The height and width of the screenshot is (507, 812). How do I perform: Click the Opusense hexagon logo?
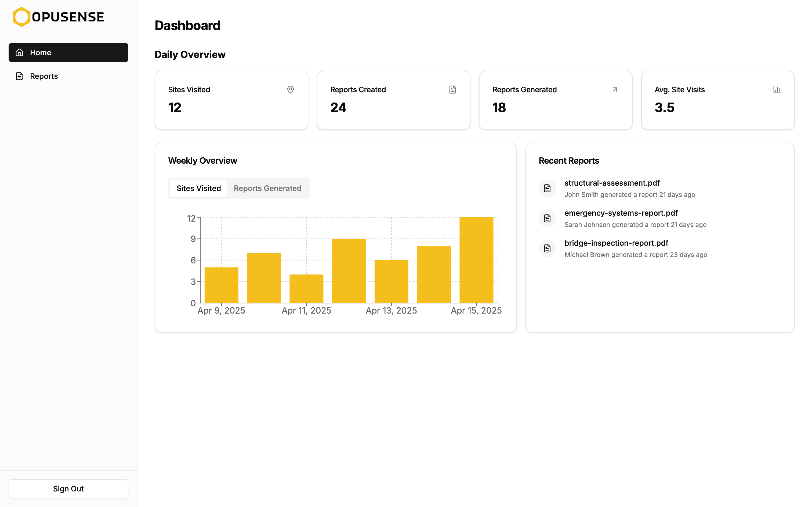(21, 17)
